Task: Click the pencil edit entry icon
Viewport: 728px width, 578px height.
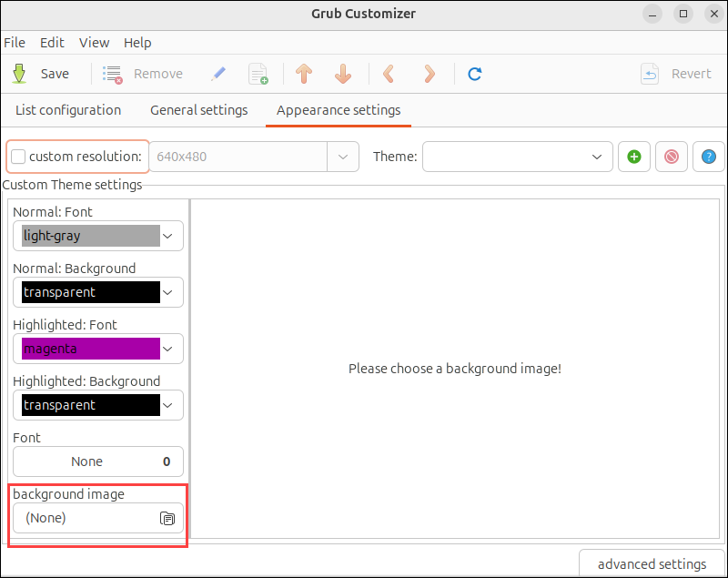Action: click(x=218, y=74)
